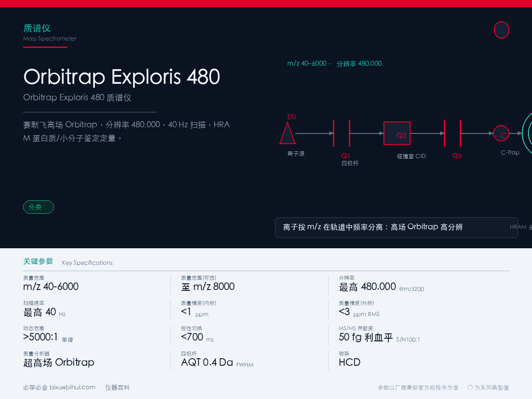
Task: Click the C-Trap circle icon
Action: click(501, 133)
